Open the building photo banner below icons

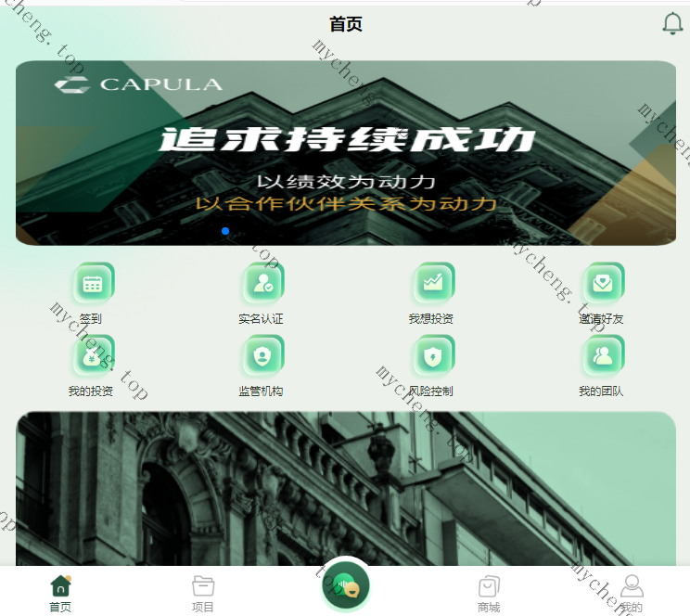(x=346, y=489)
